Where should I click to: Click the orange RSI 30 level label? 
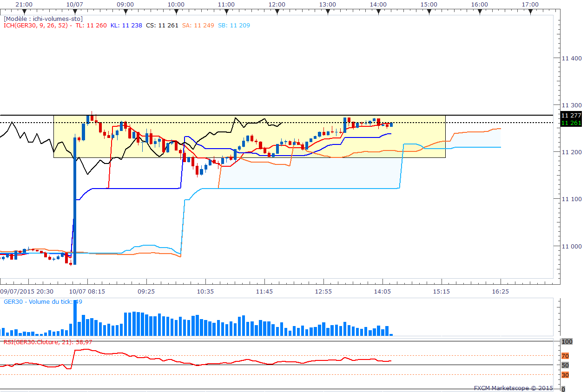565,375
